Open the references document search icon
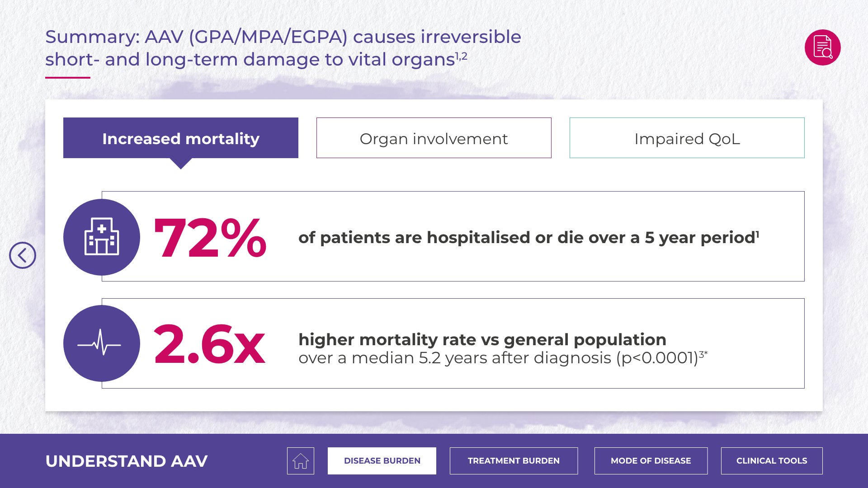Screen dimensions: 868x488 (822, 47)
